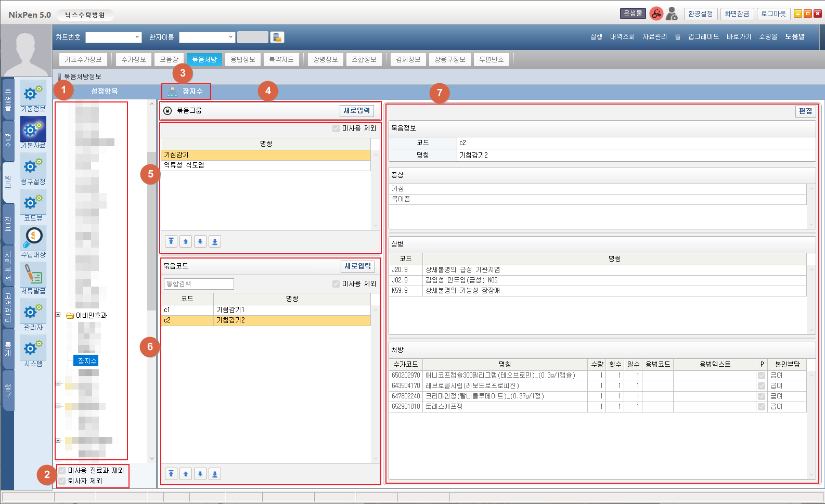The width and height of the screenshot is (825, 504).
Task: Click the patient search icon beside 환자이름
Action: (x=277, y=37)
